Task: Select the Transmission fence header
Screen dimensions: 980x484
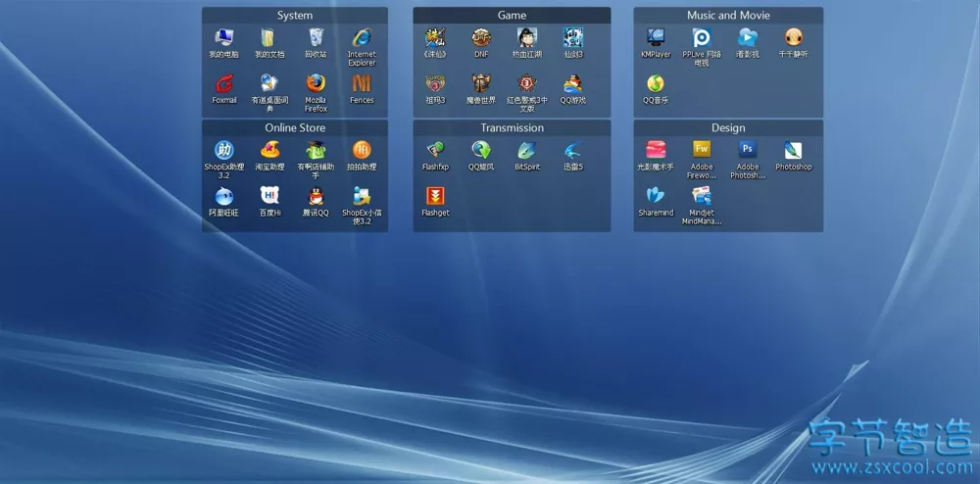Action: 512,127
